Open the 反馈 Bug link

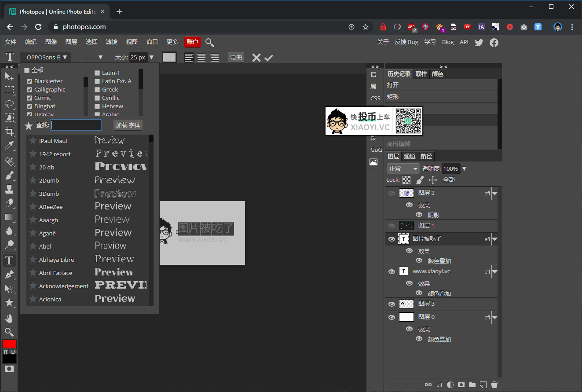pos(406,42)
